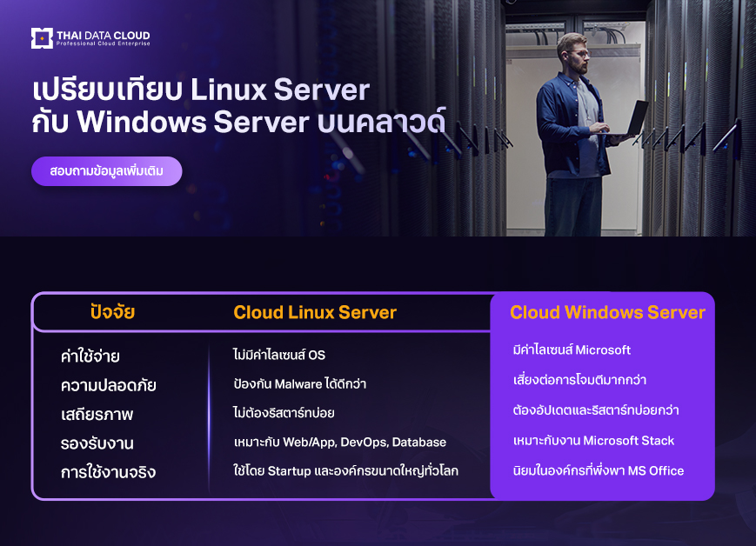Viewport: 756px width, 546px height.
Task: Select the 'เปรียบเทียบ Linux Server' headline
Action: tap(201, 90)
